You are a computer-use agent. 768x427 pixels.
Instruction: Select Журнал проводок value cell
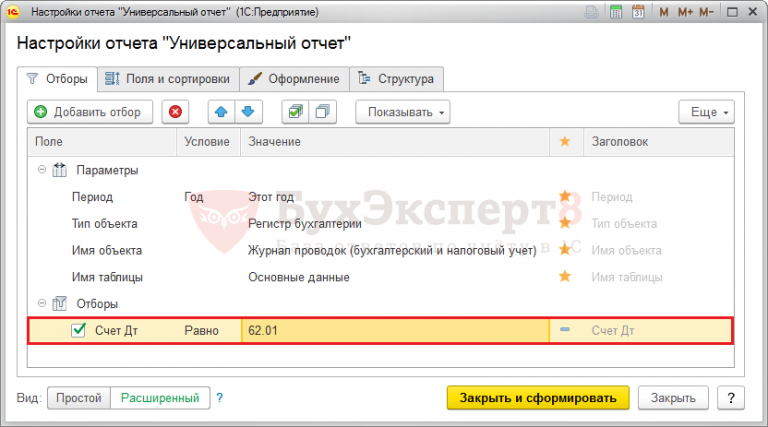(392, 250)
